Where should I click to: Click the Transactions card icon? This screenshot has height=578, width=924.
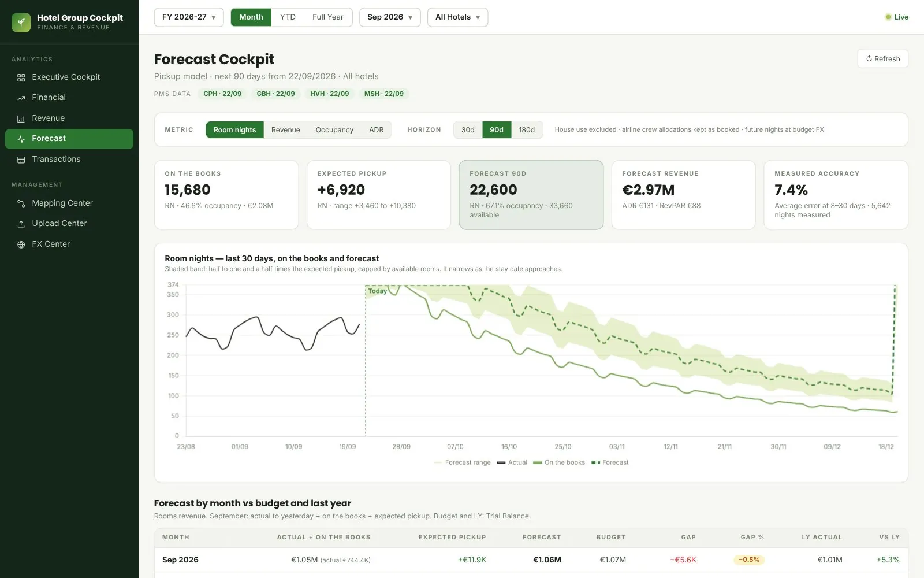21,160
